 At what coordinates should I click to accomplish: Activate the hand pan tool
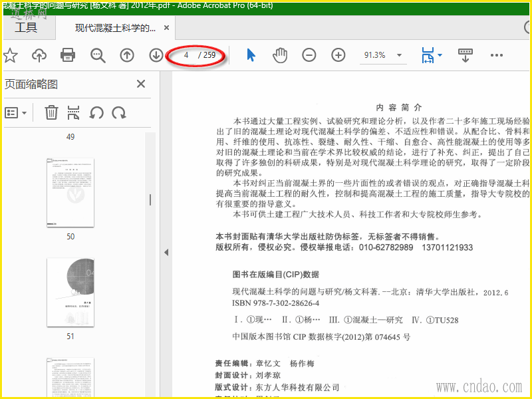[280, 55]
